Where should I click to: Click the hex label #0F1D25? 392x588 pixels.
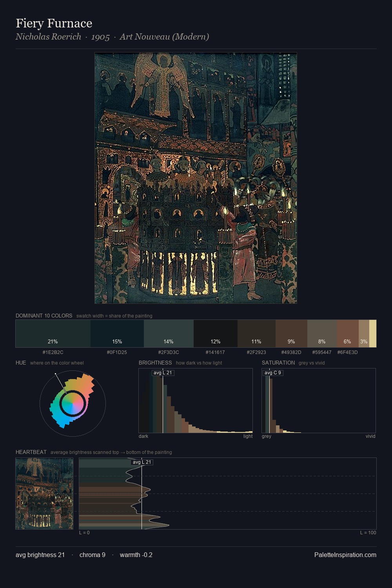point(117,352)
